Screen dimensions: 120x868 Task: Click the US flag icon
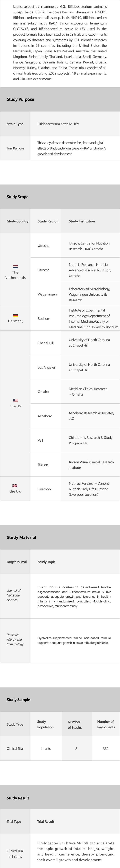15,401
